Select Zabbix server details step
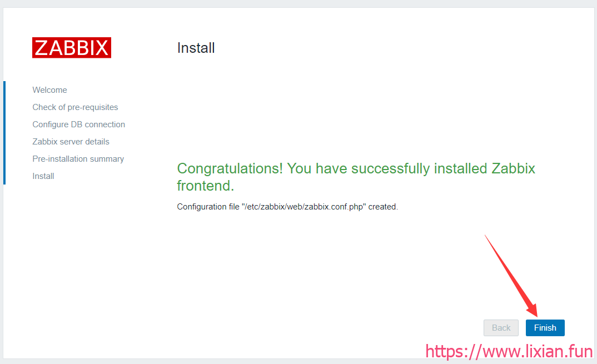This screenshot has height=364, width=597. (x=71, y=142)
